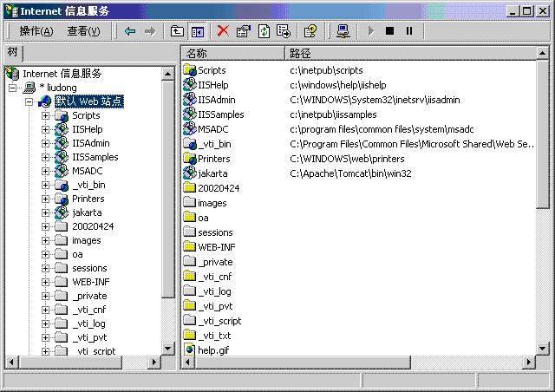Click path C:\WINDOWS\web\printers
Screen dimensions: 555x392
[x=347, y=159]
